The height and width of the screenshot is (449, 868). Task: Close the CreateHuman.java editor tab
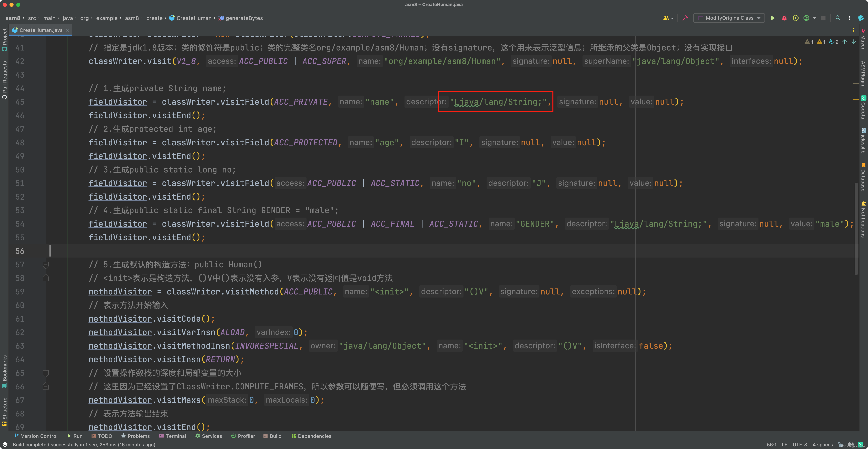coord(67,30)
